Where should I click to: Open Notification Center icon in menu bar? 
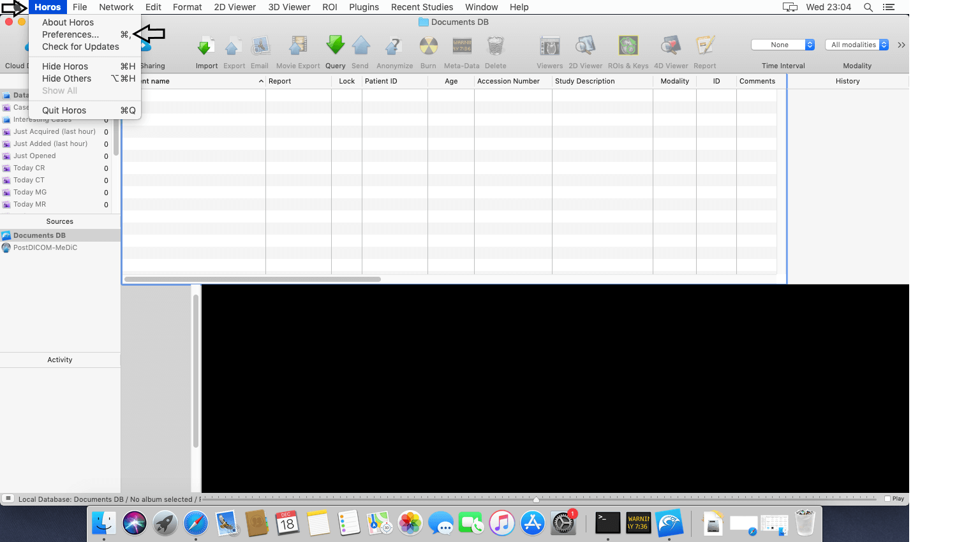point(888,7)
